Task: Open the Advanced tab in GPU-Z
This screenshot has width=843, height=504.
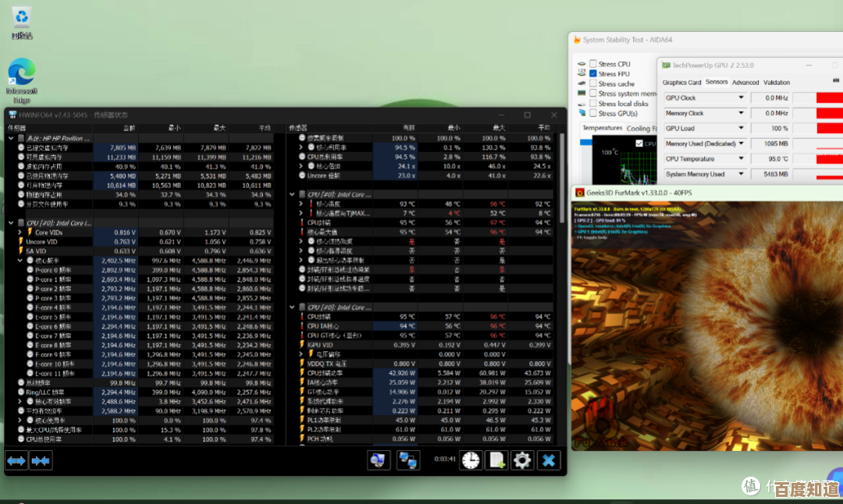Action: 745,83
